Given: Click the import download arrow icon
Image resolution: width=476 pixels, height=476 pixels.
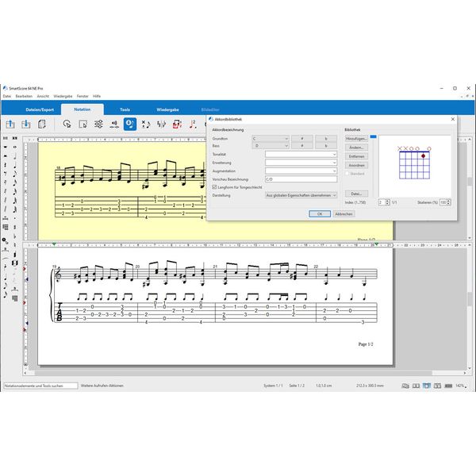Looking at the screenshot, I should (26, 124).
